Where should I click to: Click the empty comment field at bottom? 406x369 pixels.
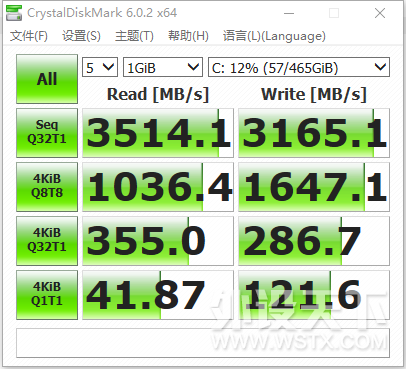(x=203, y=343)
